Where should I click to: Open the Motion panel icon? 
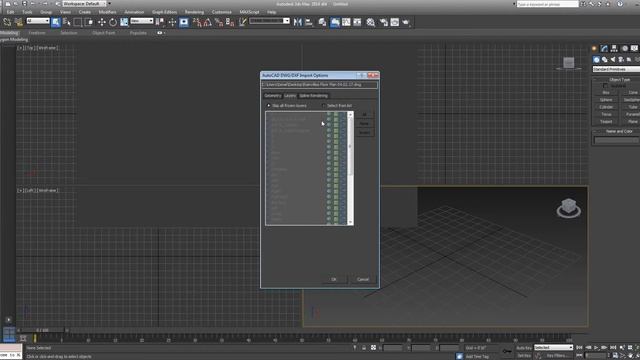624,49
